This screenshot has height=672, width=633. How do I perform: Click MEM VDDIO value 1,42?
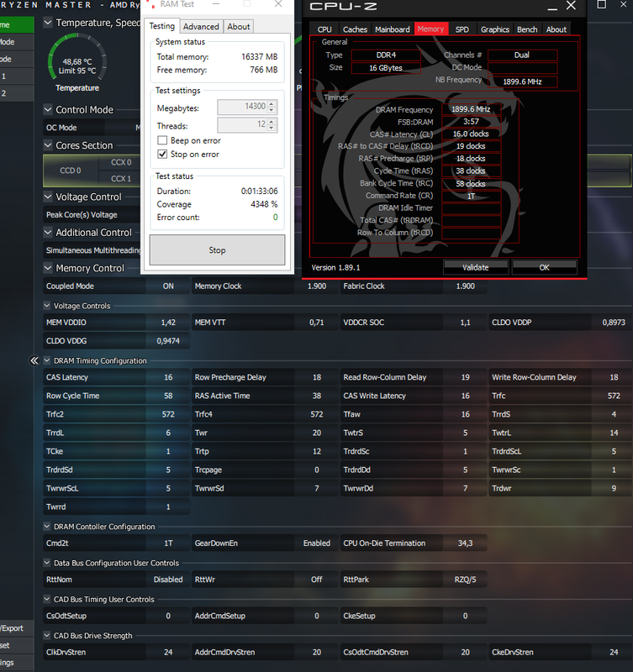click(168, 323)
